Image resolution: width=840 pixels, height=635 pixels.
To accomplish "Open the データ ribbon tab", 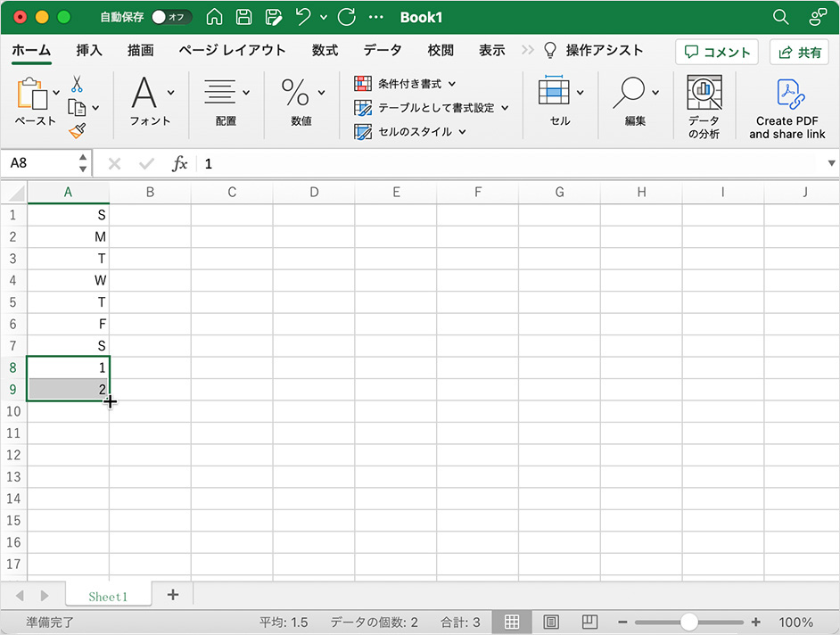I will (x=383, y=51).
